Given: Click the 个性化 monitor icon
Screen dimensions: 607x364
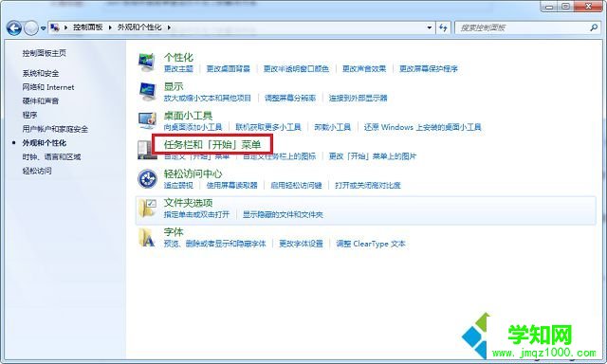Looking at the screenshot, I should [147, 63].
